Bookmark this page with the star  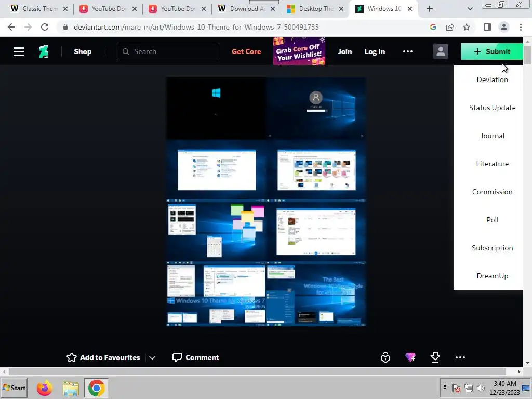[x=467, y=27]
